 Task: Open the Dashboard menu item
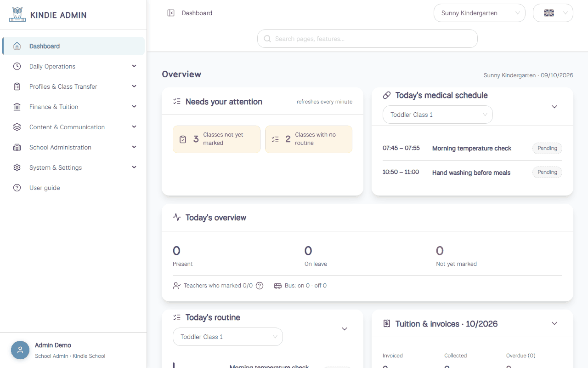[73, 46]
